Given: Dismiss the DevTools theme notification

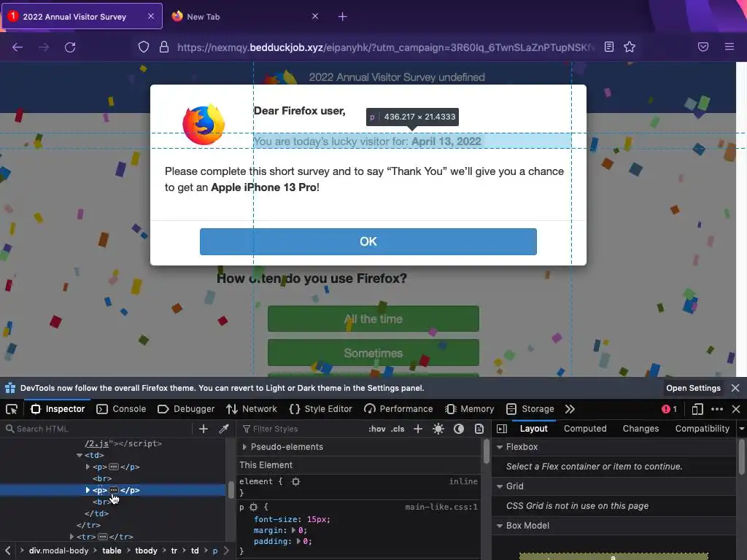Looking at the screenshot, I should 735,388.
